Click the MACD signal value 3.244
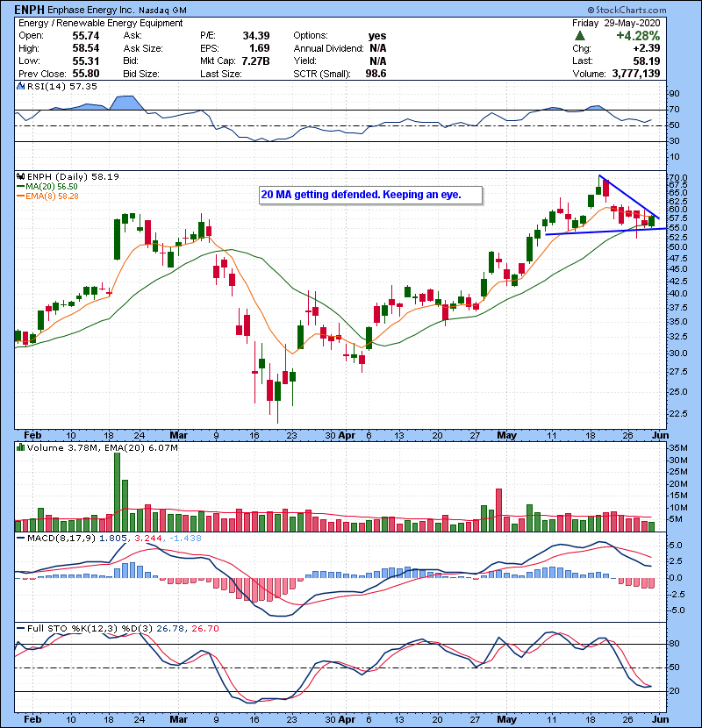The width and height of the screenshot is (702, 728). tap(148, 539)
